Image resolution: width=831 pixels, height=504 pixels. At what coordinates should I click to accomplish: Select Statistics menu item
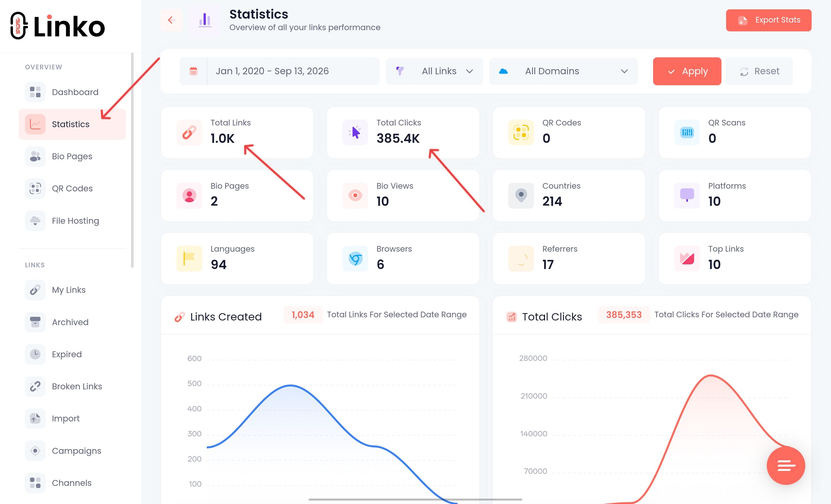(72, 124)
